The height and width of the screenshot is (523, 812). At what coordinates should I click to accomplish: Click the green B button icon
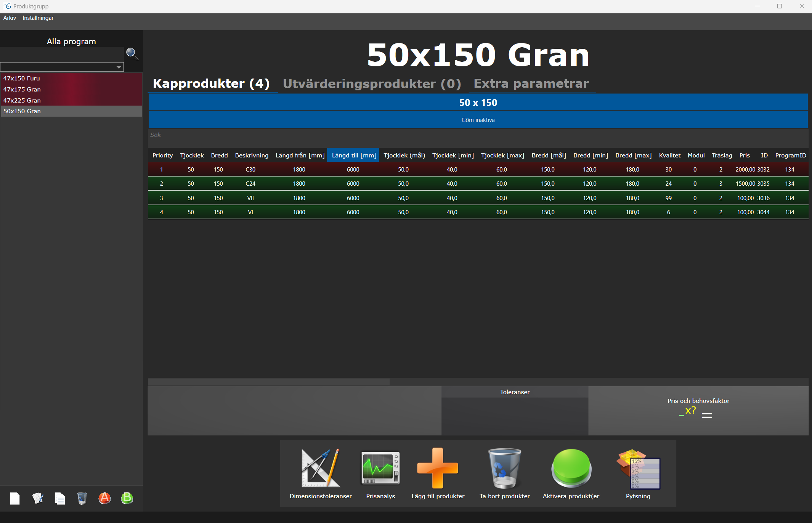pos(127,498)
